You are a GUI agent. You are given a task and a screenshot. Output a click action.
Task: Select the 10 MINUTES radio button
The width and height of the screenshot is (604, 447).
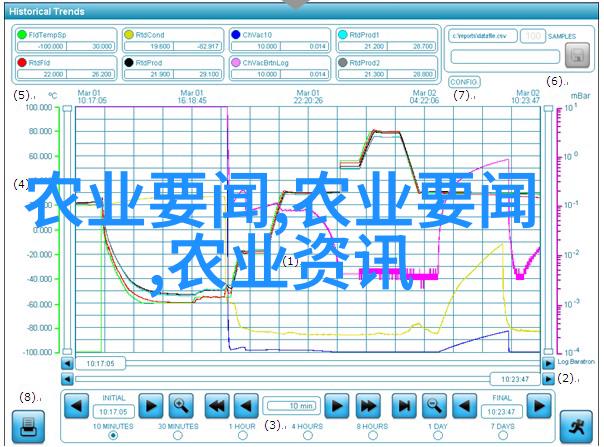pos(113,435)
